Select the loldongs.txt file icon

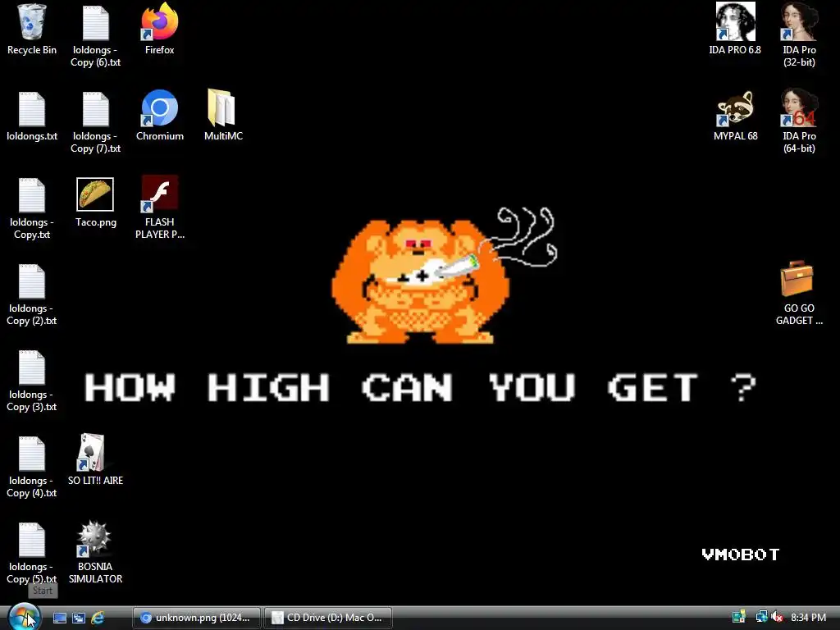(x=32, y=116)
